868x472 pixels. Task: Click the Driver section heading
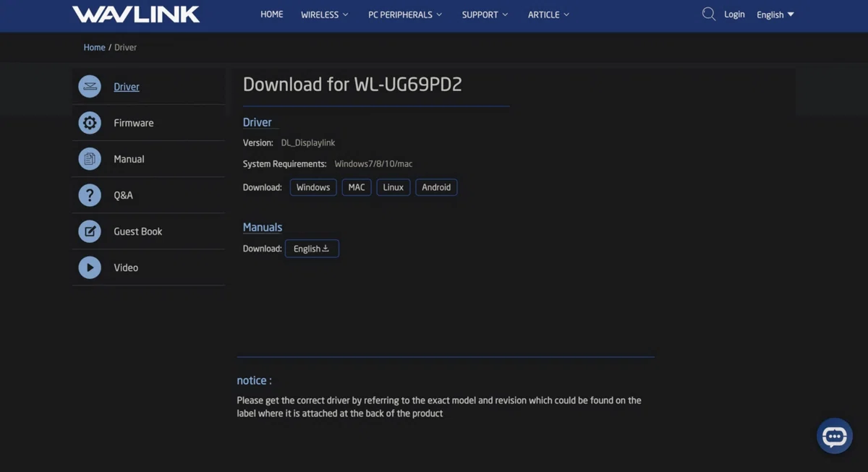[x=258, y=122]
